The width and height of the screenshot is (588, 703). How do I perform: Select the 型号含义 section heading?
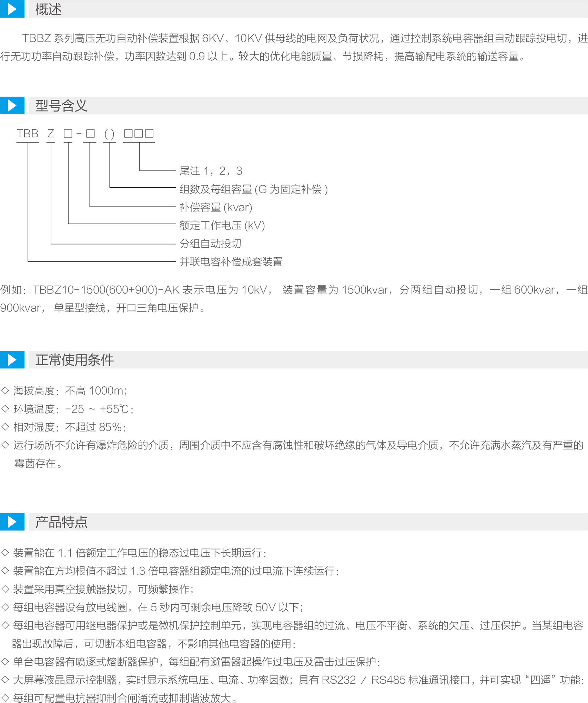(x=61, y=106)
